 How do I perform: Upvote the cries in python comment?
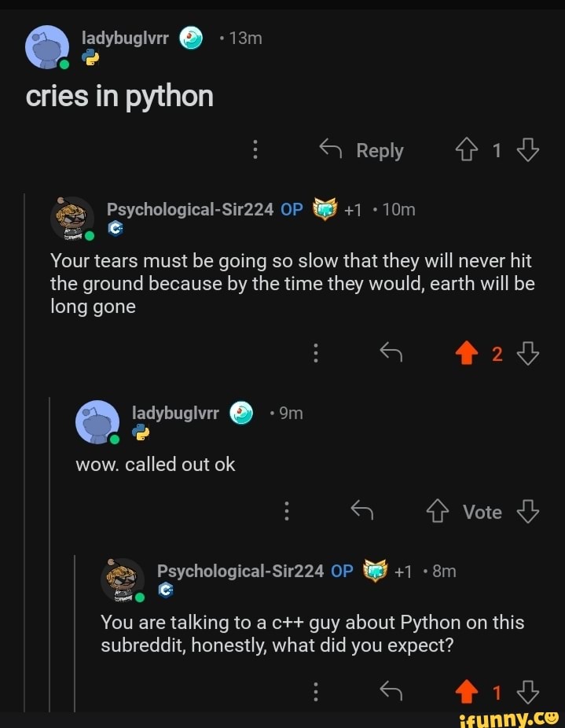click(466, 150)
